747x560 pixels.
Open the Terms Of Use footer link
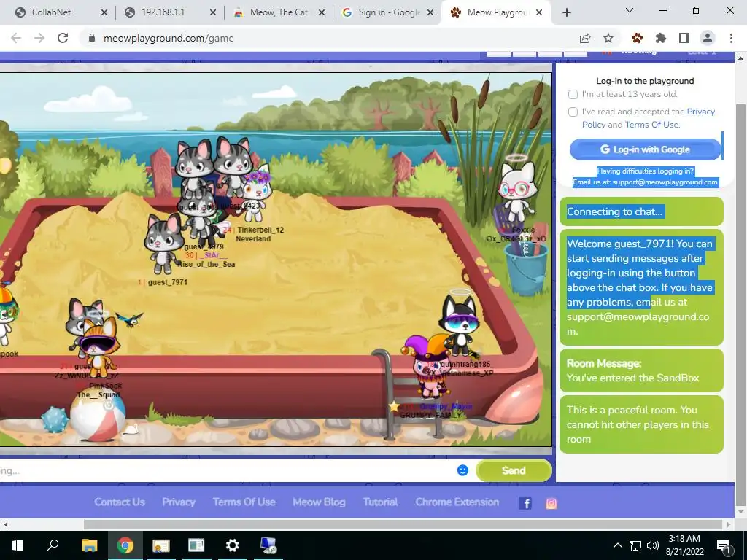pos(244,502)
